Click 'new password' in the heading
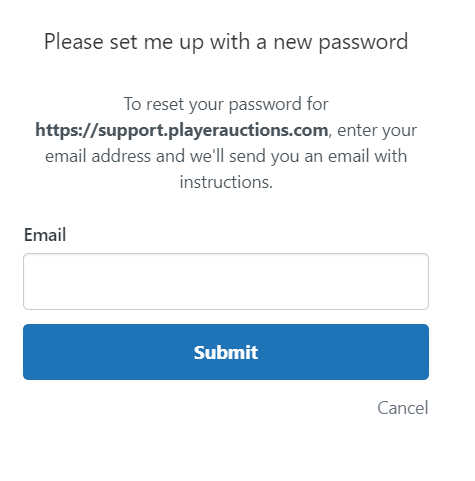Image resolution: width=475 pixels, height=481 pixels. 341,42
